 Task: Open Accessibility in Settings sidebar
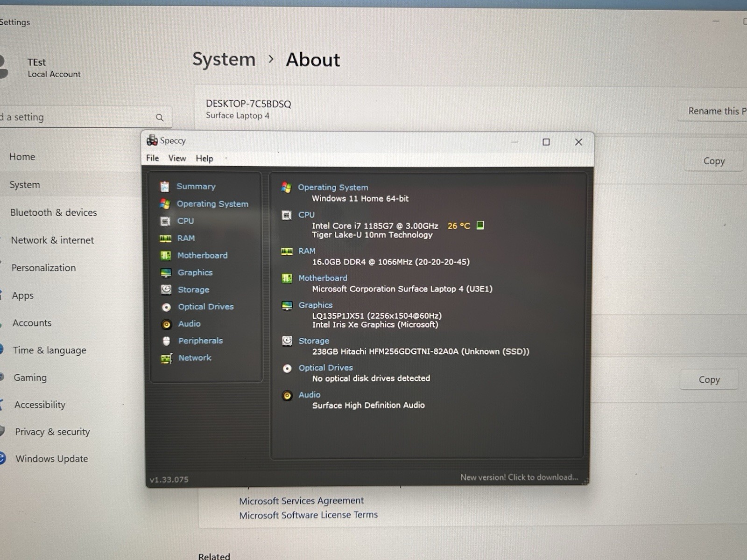pyautogui.click(x=40, y=405)
